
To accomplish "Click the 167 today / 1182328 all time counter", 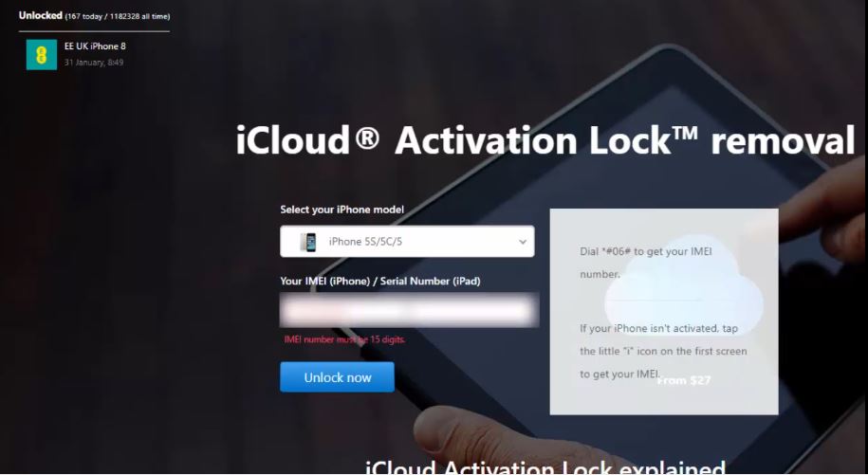I will tap(118, 16).
